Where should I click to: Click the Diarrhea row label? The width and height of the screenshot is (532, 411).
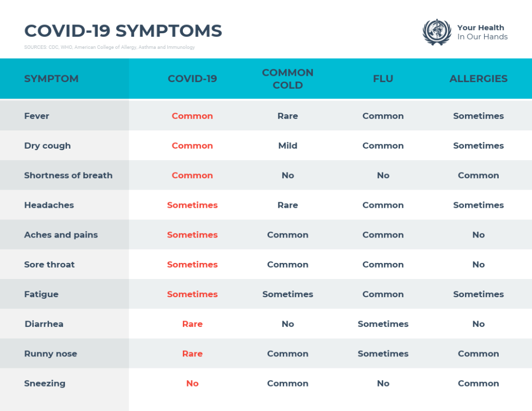[x=44, y=324]
